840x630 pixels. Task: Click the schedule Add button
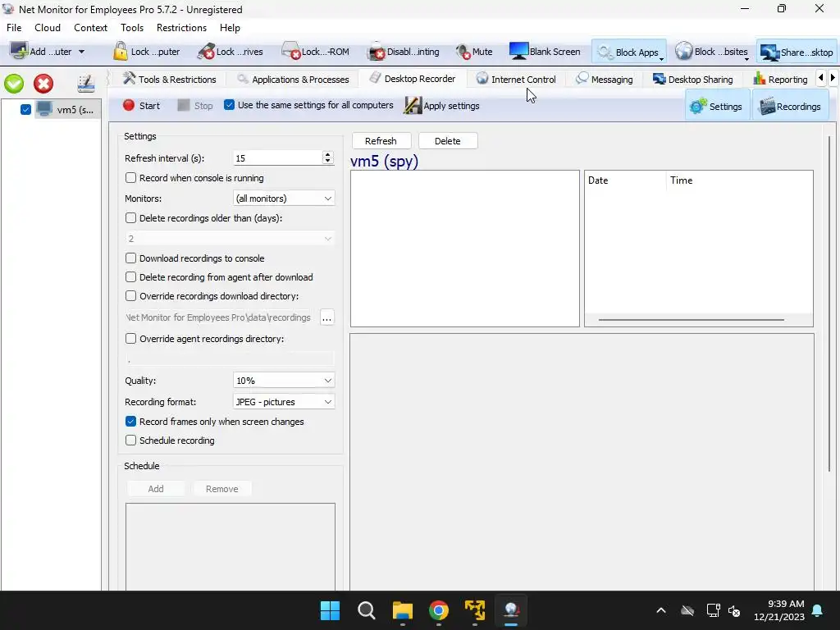(156, 489)
